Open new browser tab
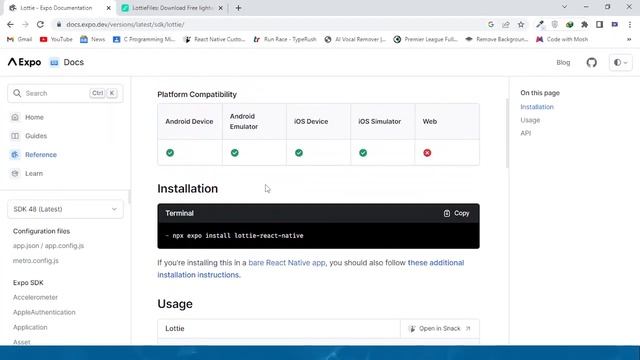The height and width of the screenshot is (360, 640). [x=238, y=8]
